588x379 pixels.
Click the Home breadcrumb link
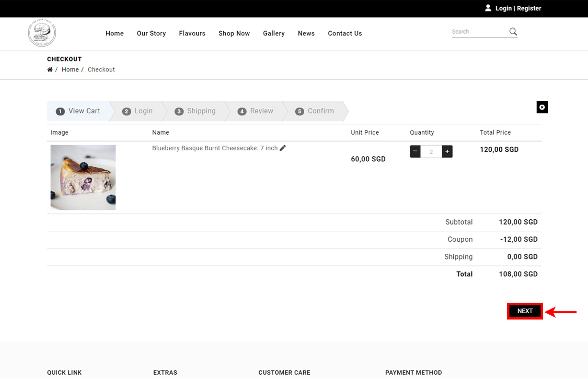click(x=70, y=70)
